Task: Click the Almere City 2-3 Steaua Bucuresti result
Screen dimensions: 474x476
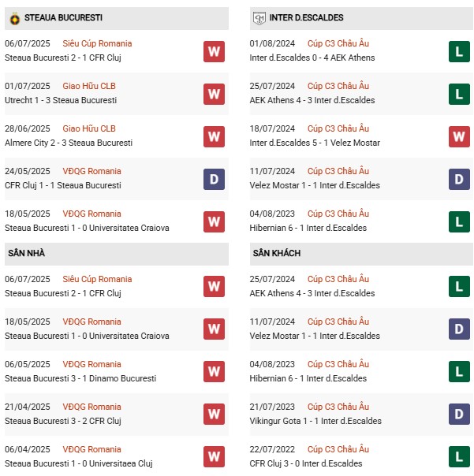Action: click(69, 143)
